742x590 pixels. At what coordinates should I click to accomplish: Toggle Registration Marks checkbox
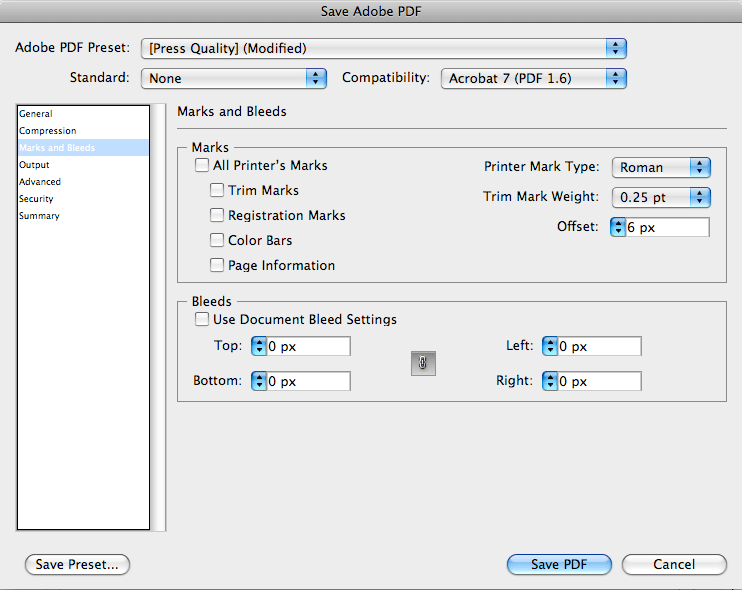[217, 215]
